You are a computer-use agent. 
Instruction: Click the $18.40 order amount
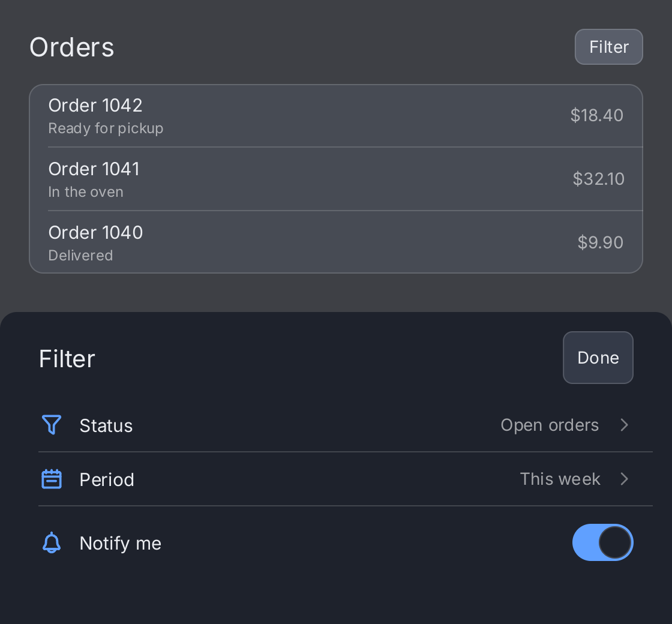[596, 115]
